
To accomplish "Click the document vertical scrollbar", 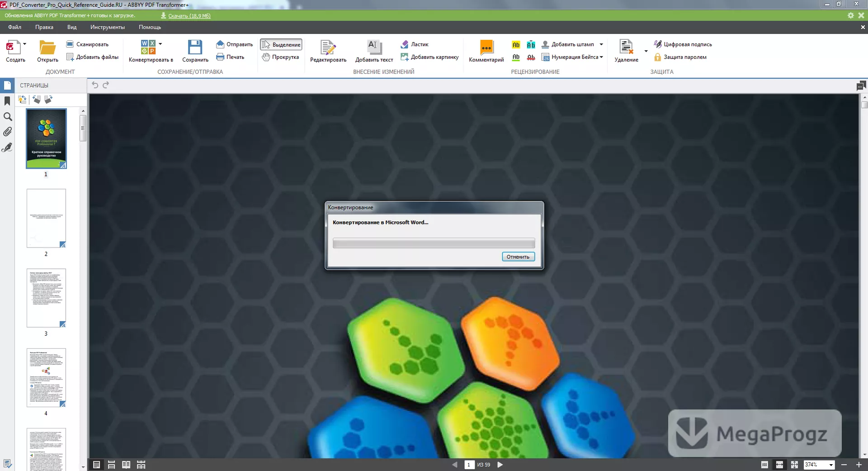I will 864,276.
